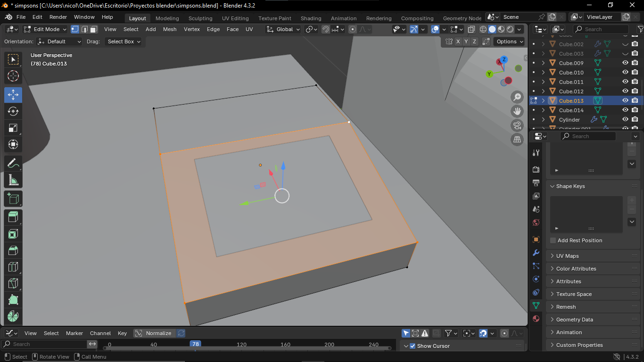Select the Cylinder object in outliner
This screenshot has width=644, height=362.
pos(569,120)
